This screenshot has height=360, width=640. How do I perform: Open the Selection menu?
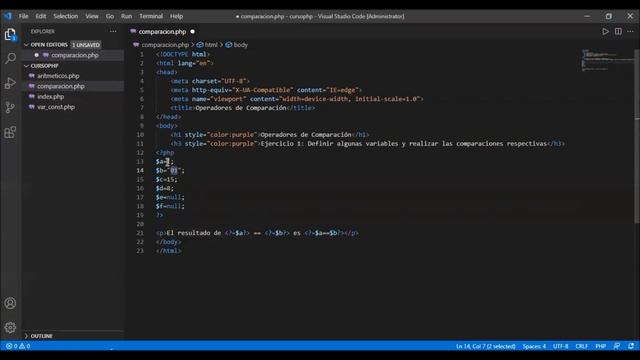[x=65, y=16]
